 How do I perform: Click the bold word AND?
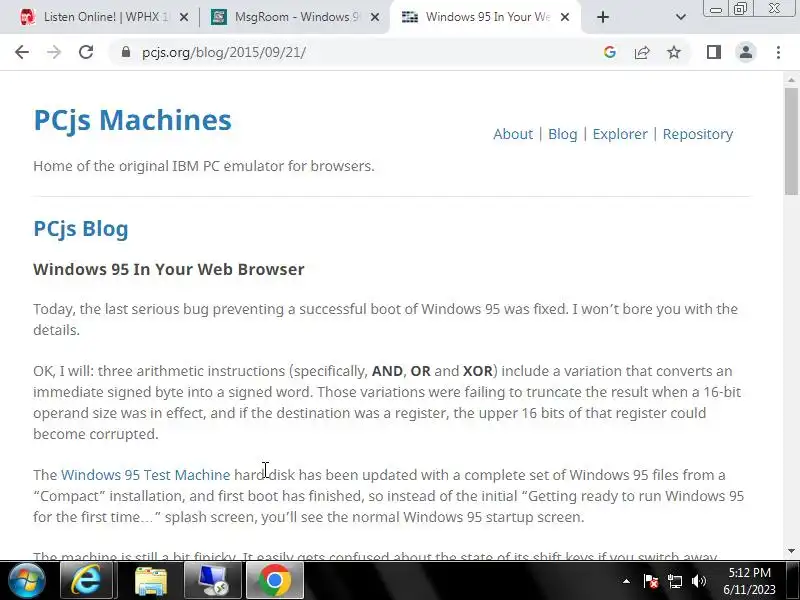click(x=387, y=371)
